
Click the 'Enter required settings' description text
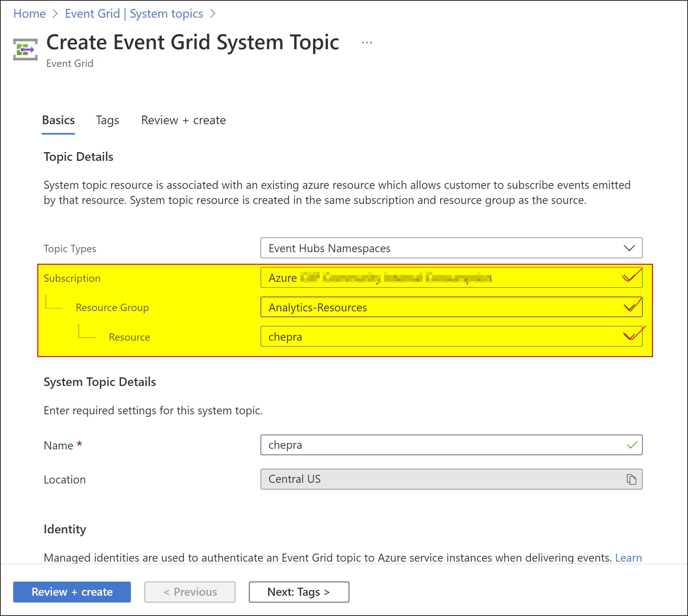[x=153, y=410]
